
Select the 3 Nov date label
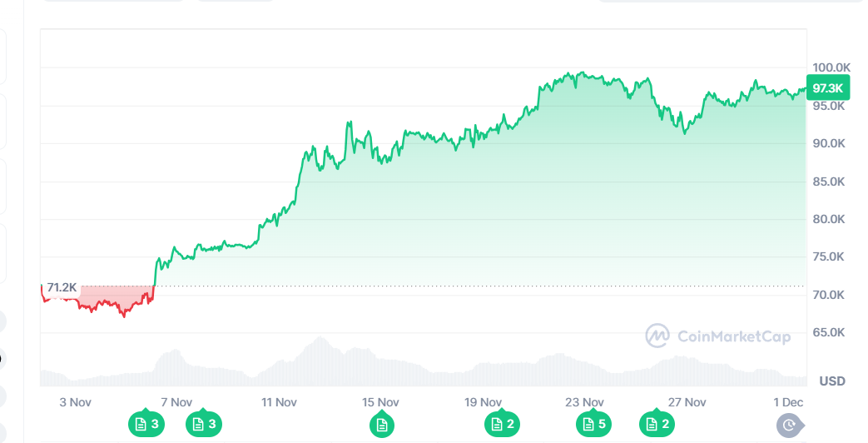click(75, 402)
